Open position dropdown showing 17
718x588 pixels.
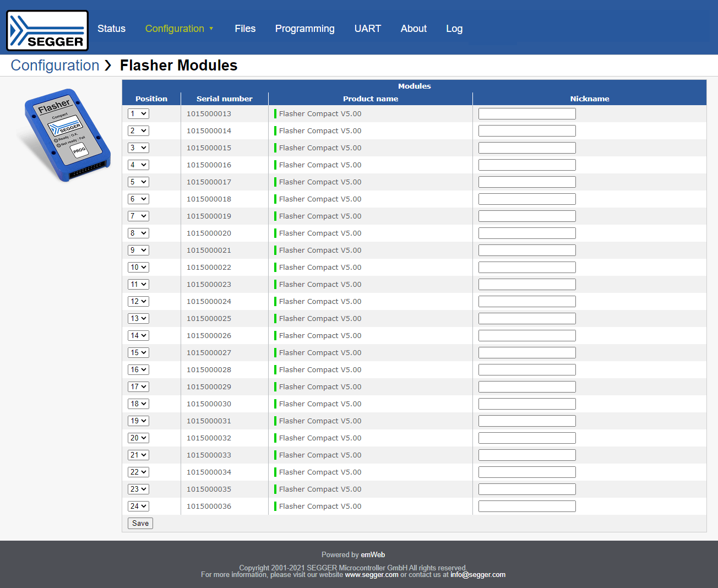[138, 387]
